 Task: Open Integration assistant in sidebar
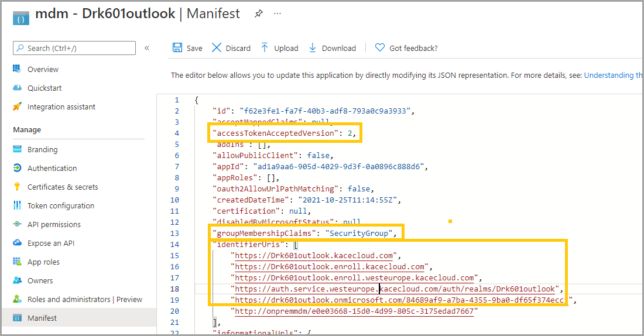(61, 107)
